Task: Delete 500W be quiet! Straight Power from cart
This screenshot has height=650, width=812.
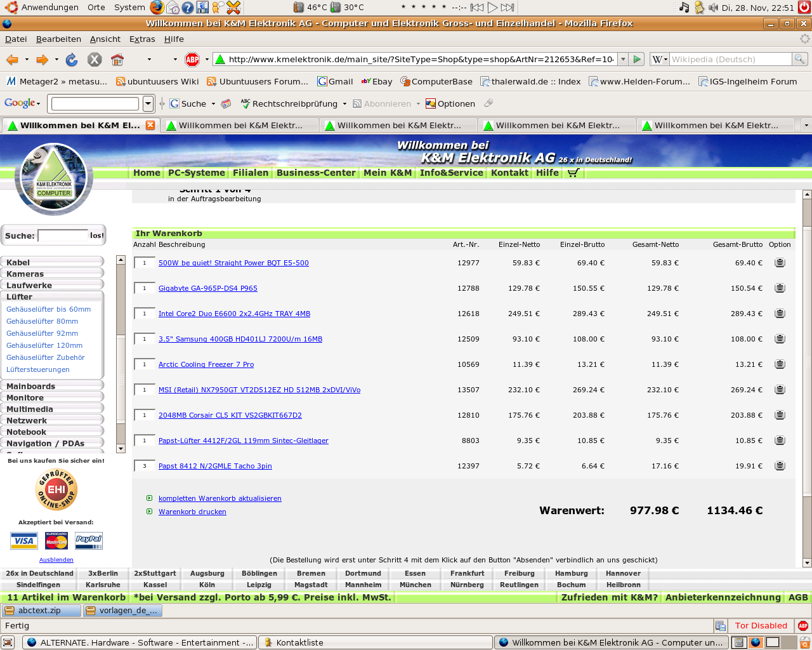Action: [780, 263]
